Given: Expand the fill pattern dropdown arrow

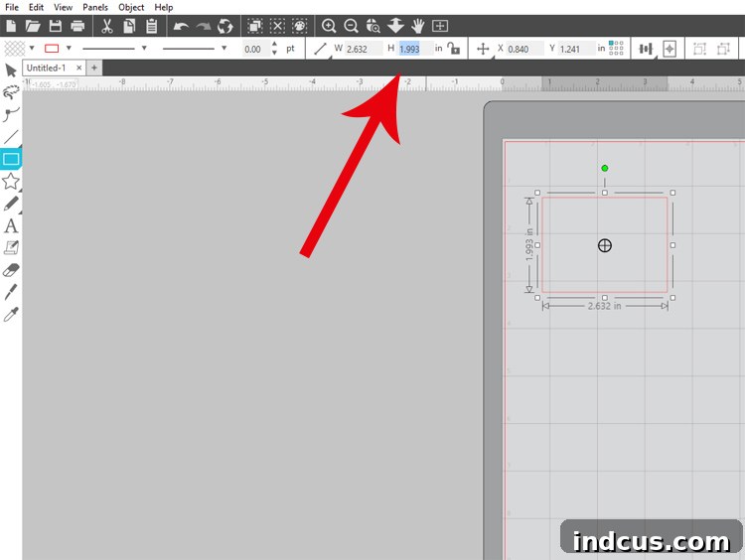Looking at the screenshot, I should pos(32,48).
